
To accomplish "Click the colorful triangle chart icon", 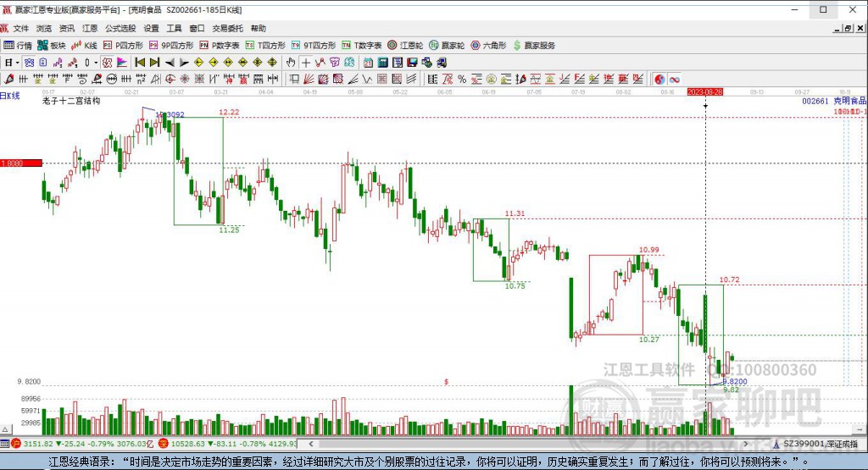I will [122, 63].
